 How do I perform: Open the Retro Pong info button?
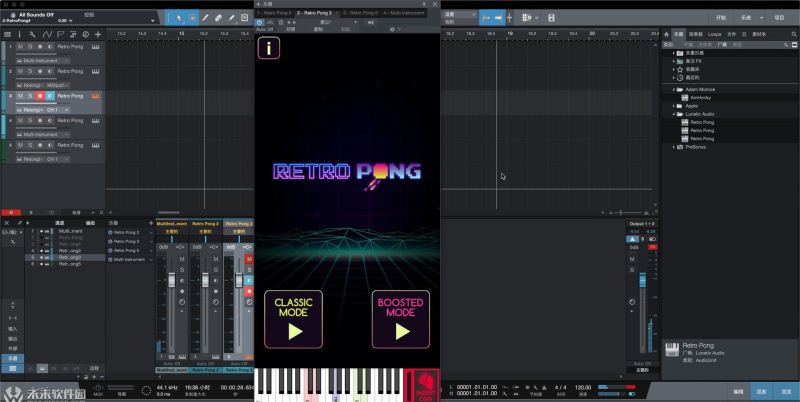(x=269, y=48)
